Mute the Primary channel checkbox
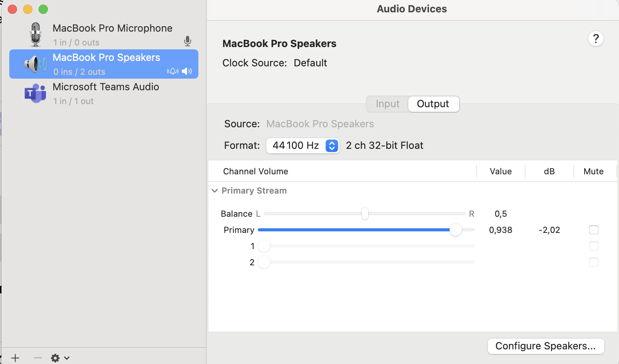The image size is (619, 364). 594,230
